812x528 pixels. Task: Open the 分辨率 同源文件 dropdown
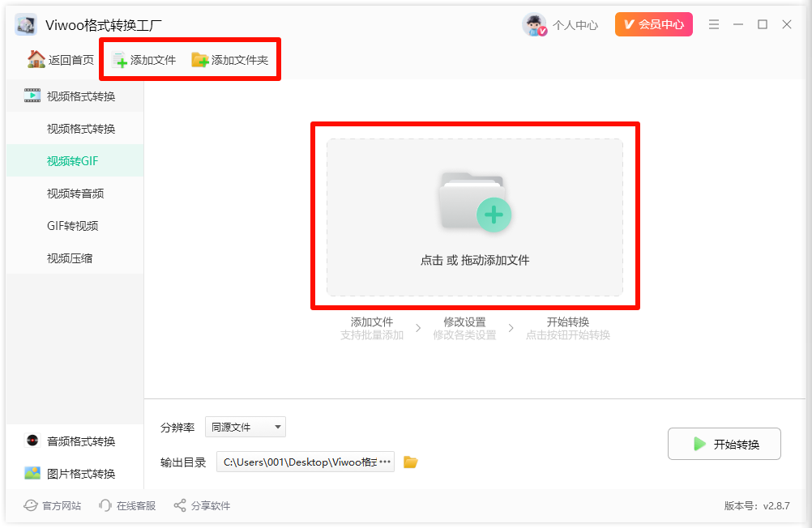[x=246, y=427]
